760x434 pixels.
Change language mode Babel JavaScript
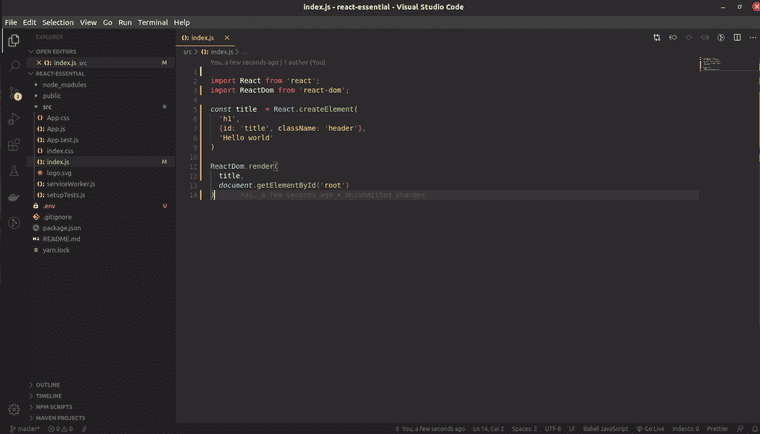[605, 429]
